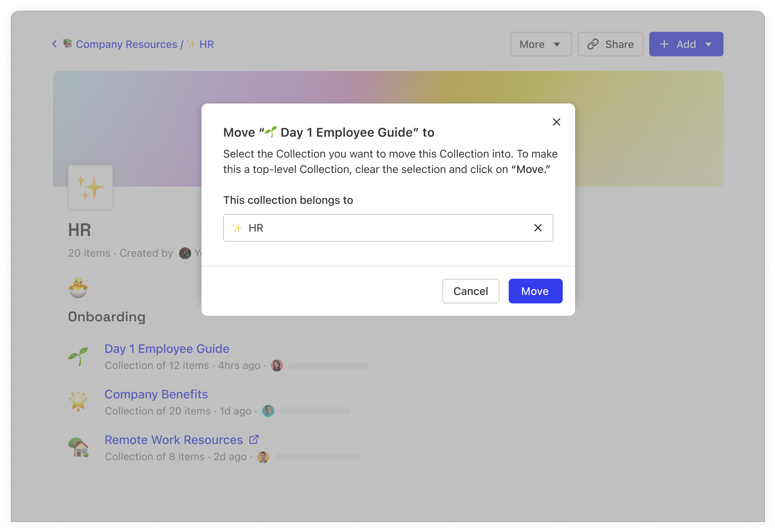Image resolution: width=775 pixels, height=532 pixels.
Task: Close the Move dialog with X
Action: [x=556, y=122]
